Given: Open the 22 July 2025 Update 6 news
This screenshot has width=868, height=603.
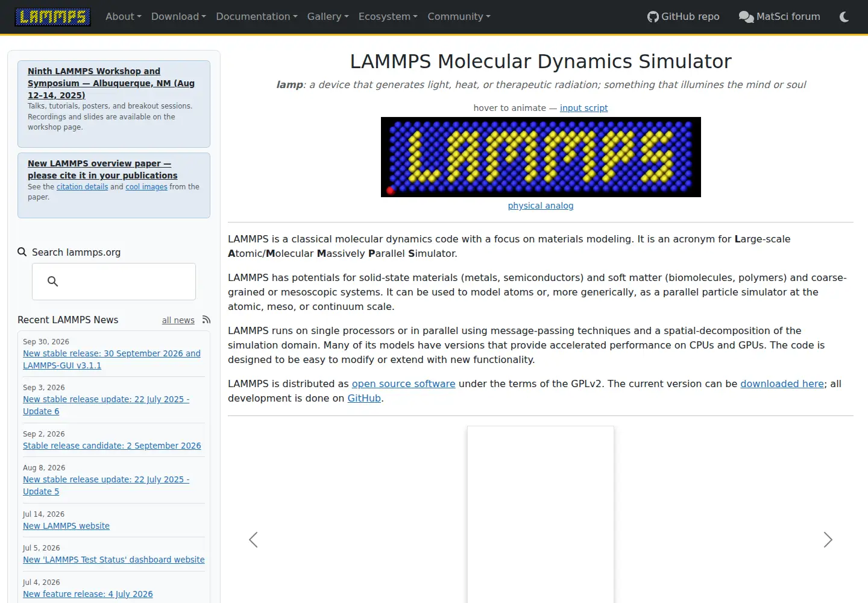Looking at the screenshot, I should click(x=106, y=405).
